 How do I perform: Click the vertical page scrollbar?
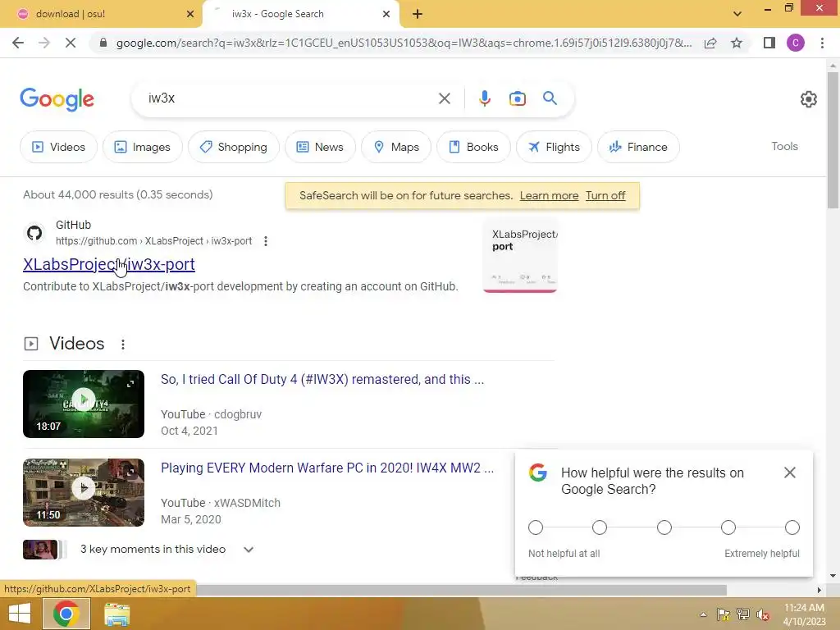833,140
